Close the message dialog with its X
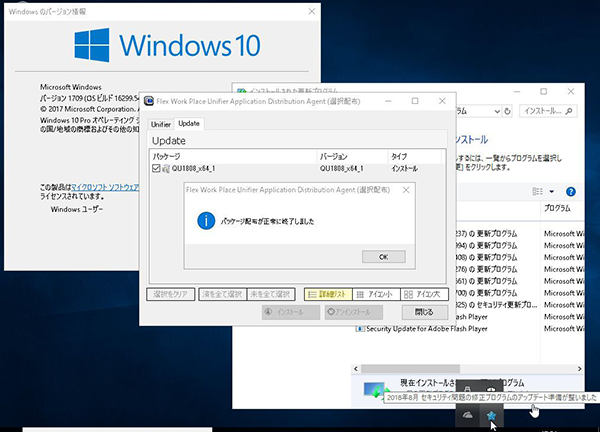Screen dimensions: 600x432 click(x=406, y=190)
